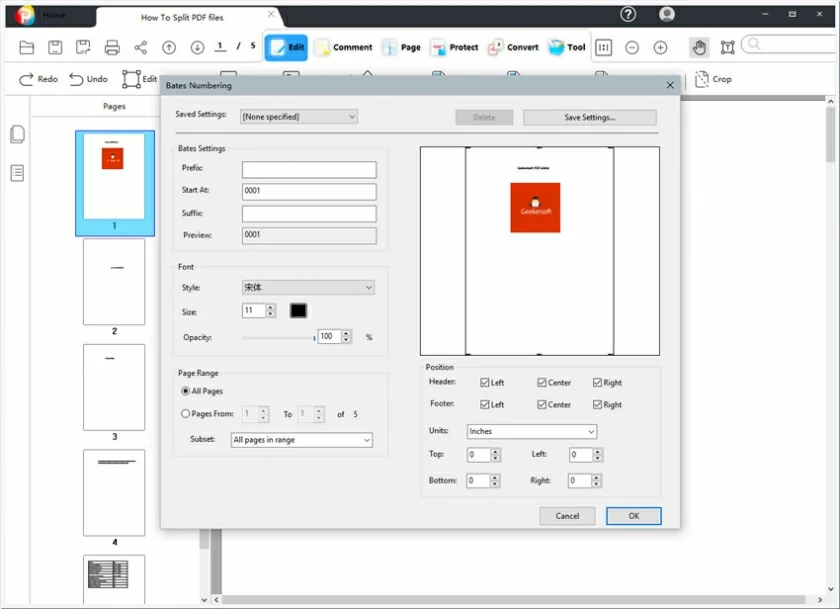Toggle the Footer Right checkbox
840x609 pixels.
[596, 405]
